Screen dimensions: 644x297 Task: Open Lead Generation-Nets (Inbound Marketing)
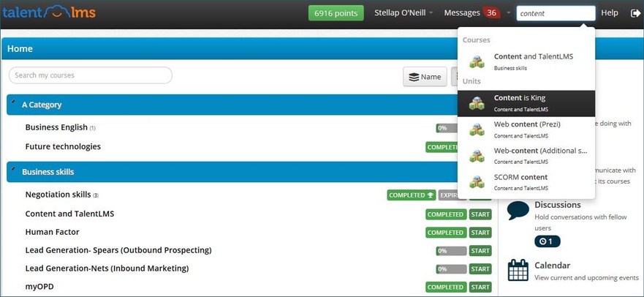(107, 268)
